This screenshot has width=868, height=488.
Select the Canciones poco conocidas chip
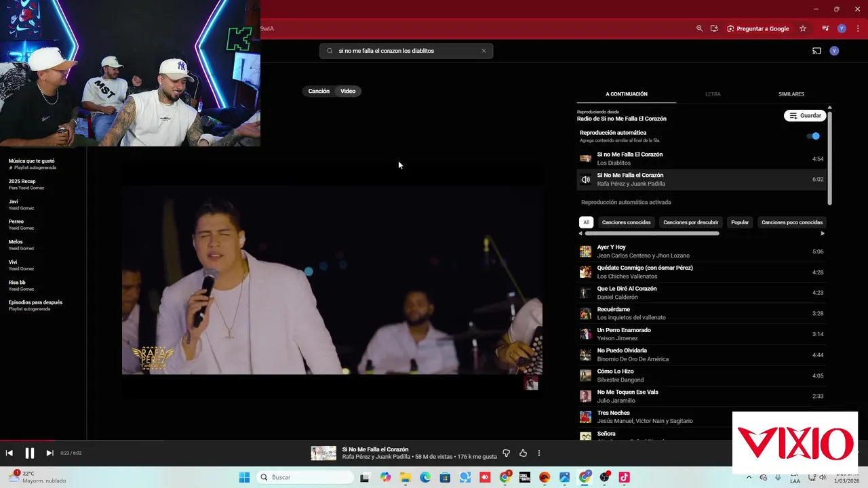coord(791,222)
